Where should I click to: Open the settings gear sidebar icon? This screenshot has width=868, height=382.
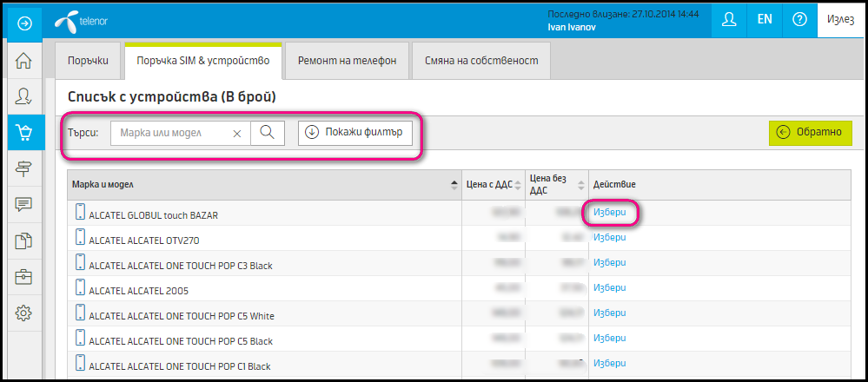tap(23, 313)
